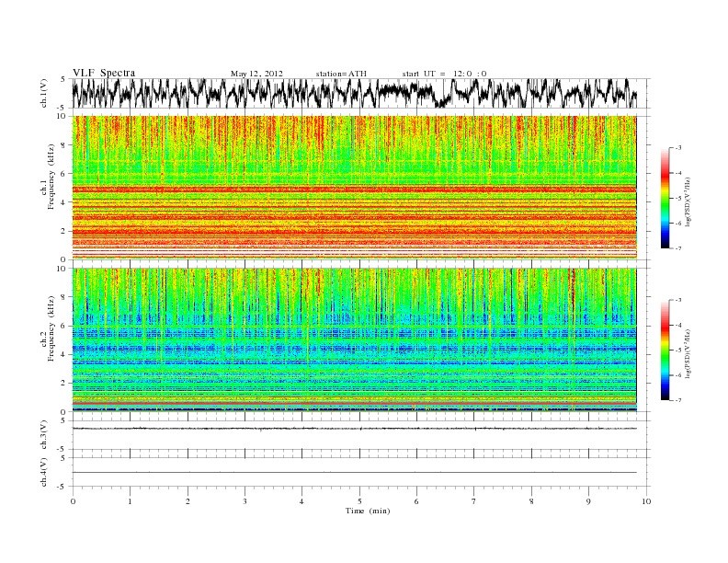Click the 'Time (min)' axis label

pyautogui.click(x=368, y=511)
